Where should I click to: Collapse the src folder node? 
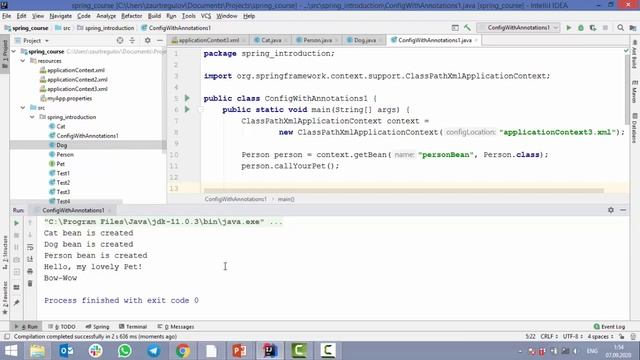23,108
